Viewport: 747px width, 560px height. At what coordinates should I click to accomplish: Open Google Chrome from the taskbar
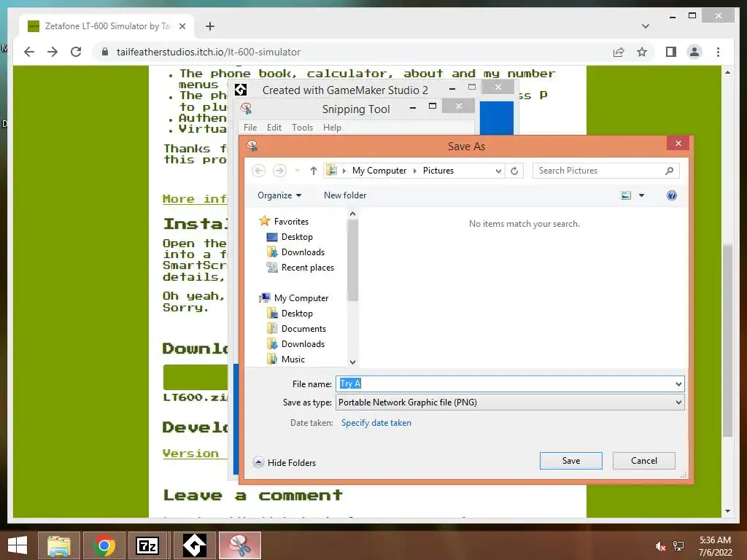(x=104, y=545)
